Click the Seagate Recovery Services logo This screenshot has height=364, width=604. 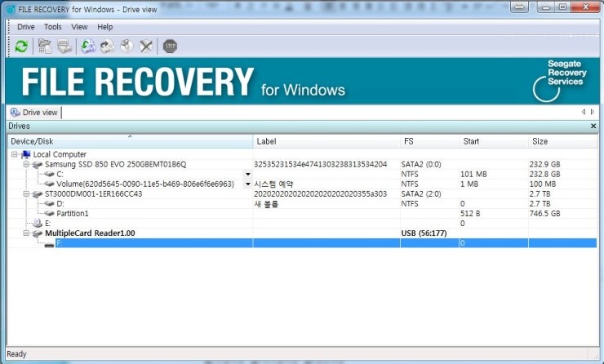[560, 81]
